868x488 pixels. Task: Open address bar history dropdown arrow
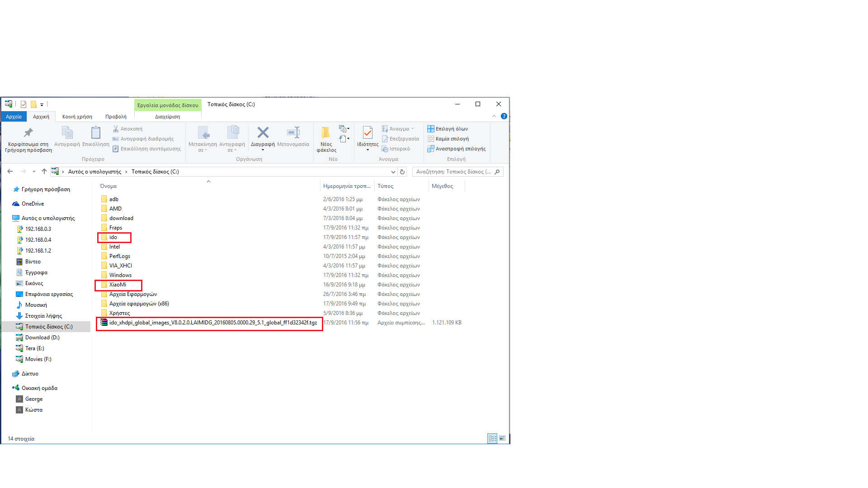393,172
